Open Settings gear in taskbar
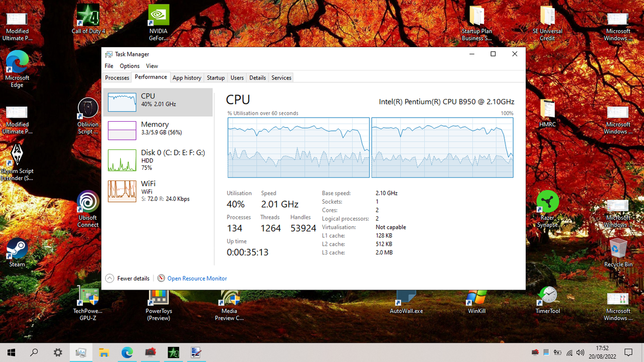This screenshot has height=362, width=644. tap(58, 352)
